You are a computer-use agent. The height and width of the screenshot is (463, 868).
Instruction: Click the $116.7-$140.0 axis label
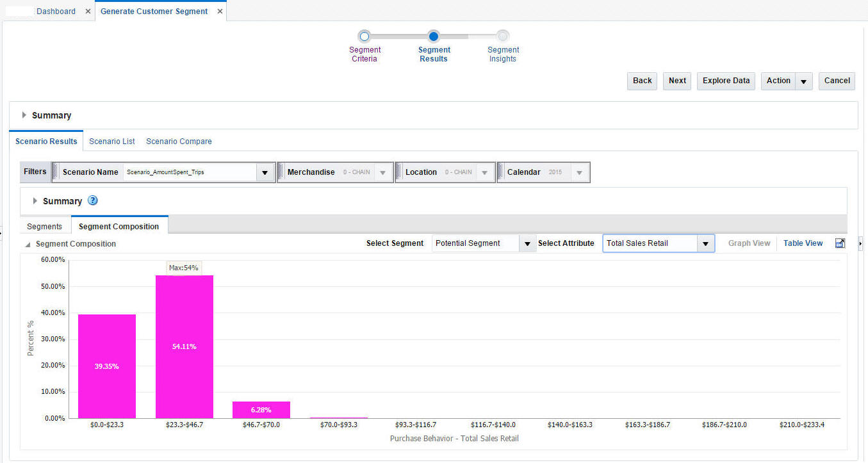point(493,425)
